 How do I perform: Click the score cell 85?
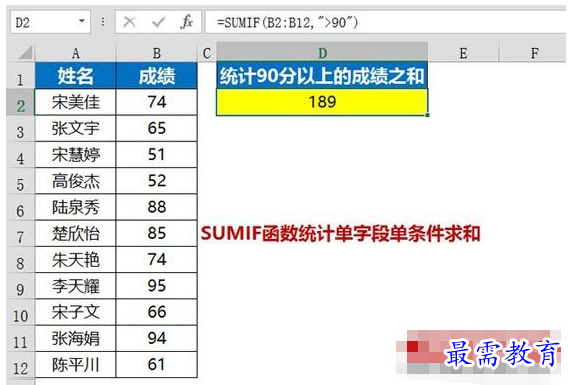[x=156, y=234]
